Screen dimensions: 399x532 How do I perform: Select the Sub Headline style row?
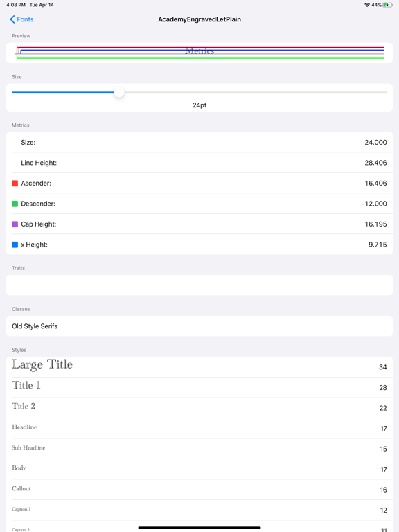point(199,449)
